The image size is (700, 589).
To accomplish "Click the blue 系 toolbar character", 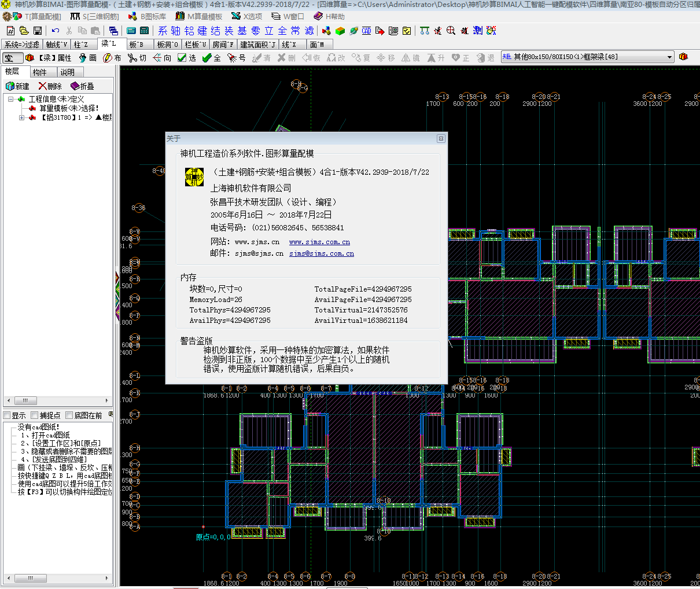I will pyautogui.click(x=163, y=31).
